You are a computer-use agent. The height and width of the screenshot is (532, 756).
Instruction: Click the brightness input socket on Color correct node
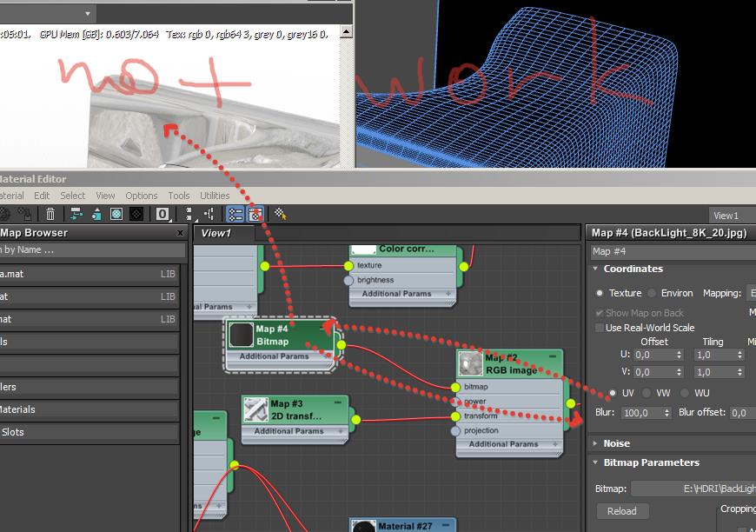348,280
